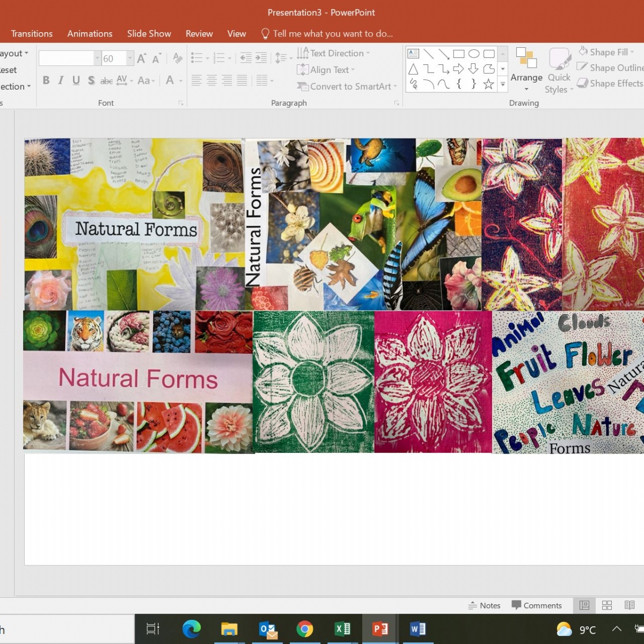Select the Right Arrow shape
Screen dimensions: 644x644
[458, 69]
